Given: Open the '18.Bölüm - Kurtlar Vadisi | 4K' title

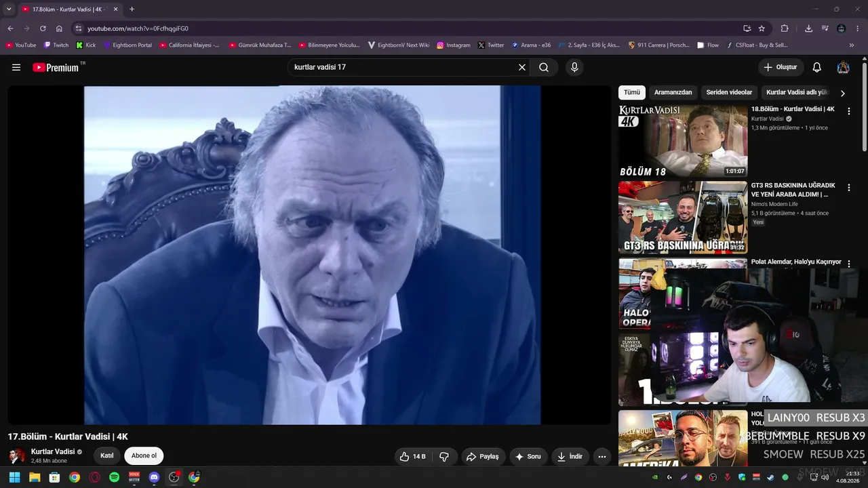Looking at the screenshot, I should (793, 109).
